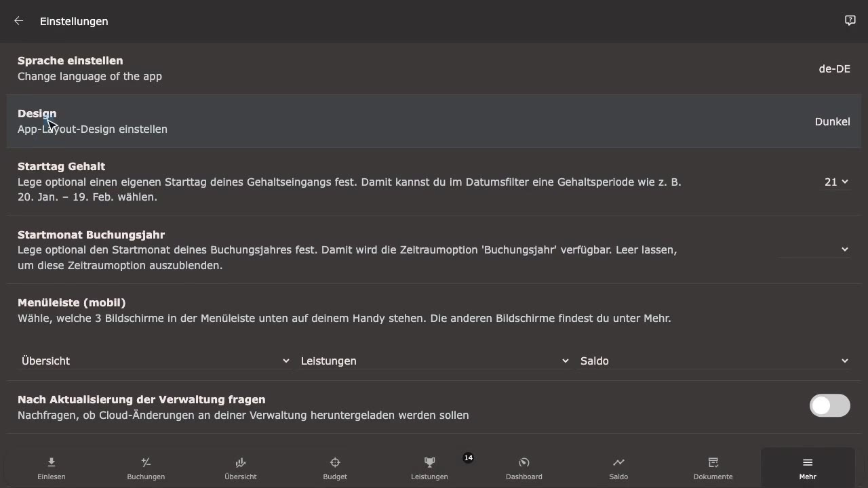Click the Budget crosshair icon

click(335, 462)
